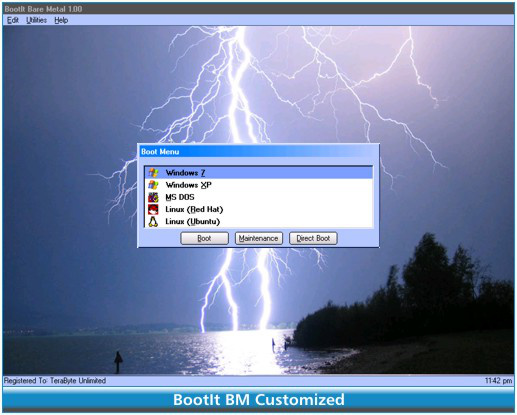517x415 pixels.
Task: Select Windows XP in boot list
Action: [189, 185]
